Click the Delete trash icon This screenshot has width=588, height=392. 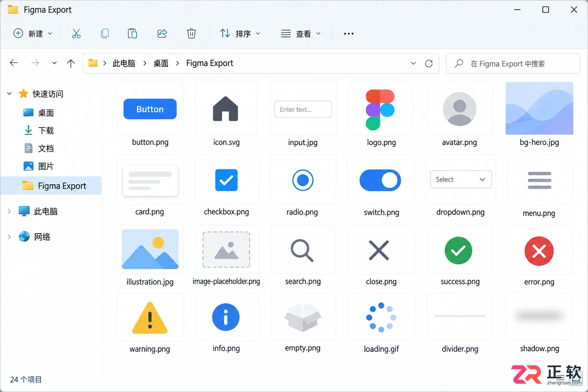point(191,33)
